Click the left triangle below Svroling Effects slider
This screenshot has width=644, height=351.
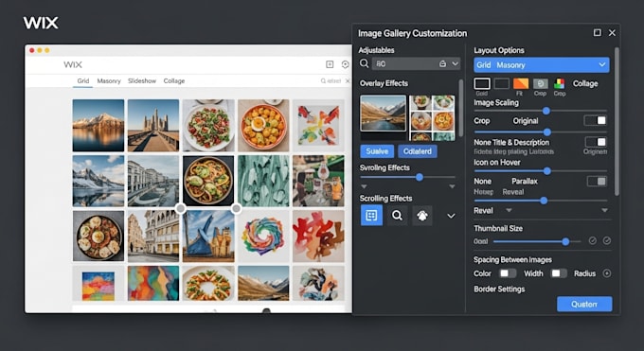364,186
